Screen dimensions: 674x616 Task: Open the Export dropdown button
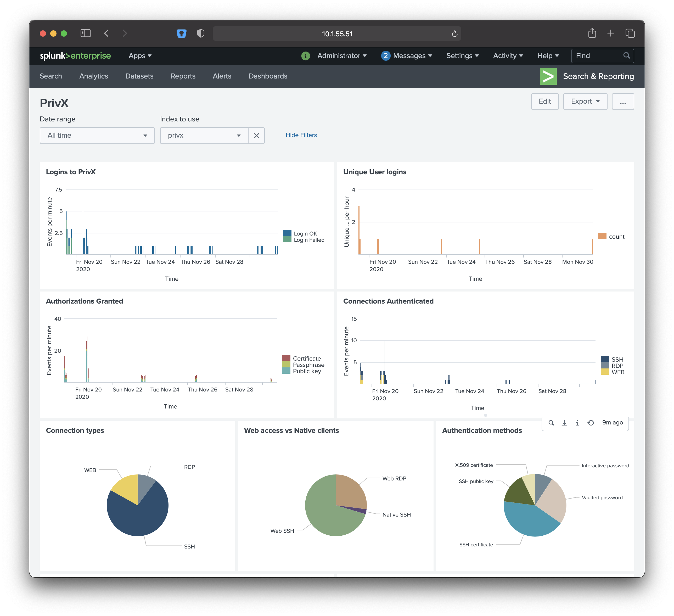point(585,101)
